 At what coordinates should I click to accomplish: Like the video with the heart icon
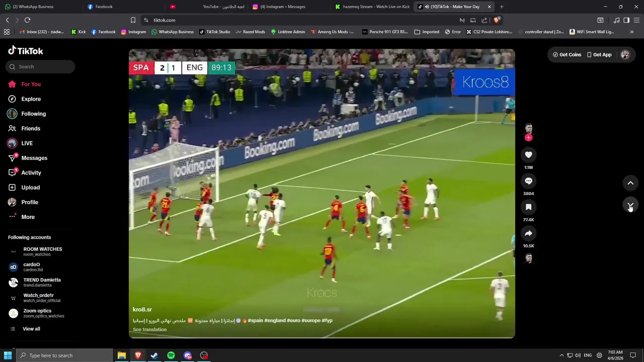click(528, 155)
